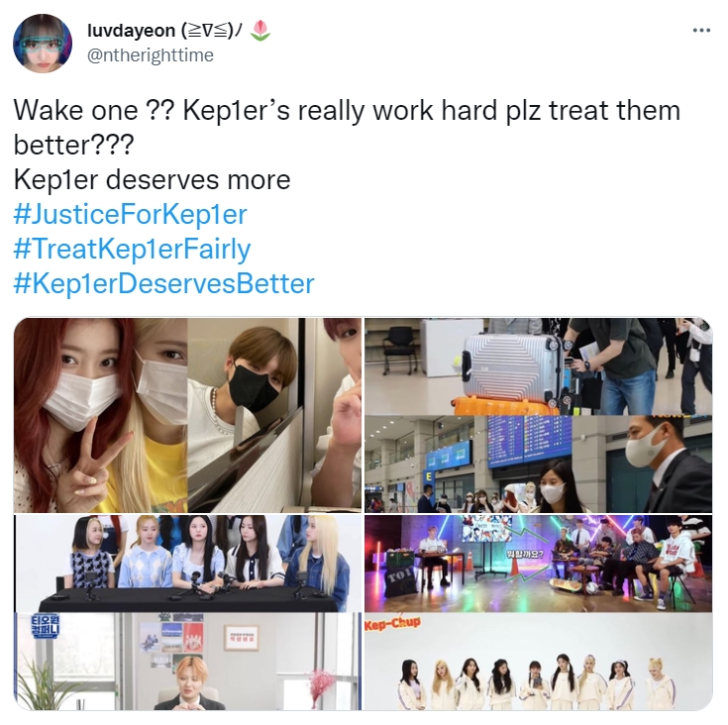Open the #TreatKep1erFairly hashtag
The image size is (728, 725).
(132, 250)
